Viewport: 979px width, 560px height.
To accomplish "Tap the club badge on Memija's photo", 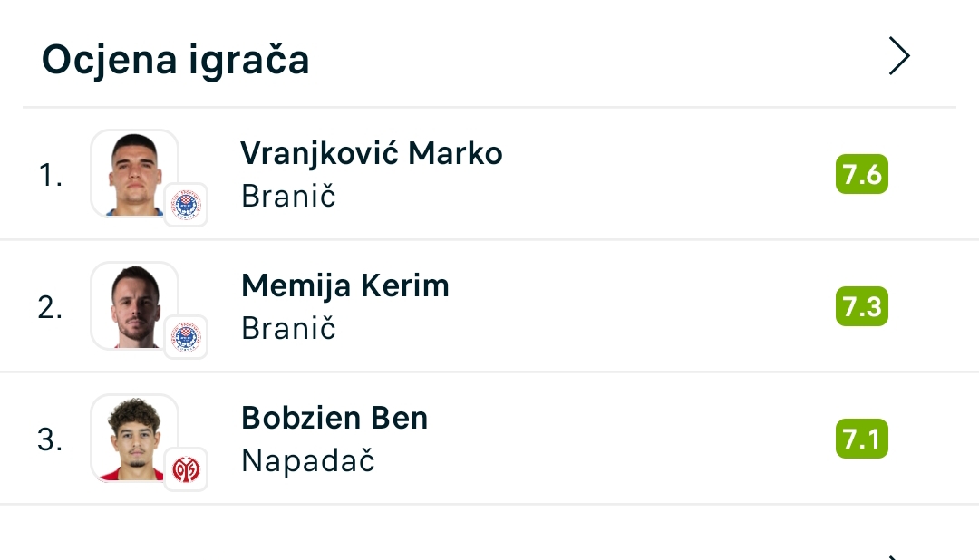I will (x=186, y=337).
